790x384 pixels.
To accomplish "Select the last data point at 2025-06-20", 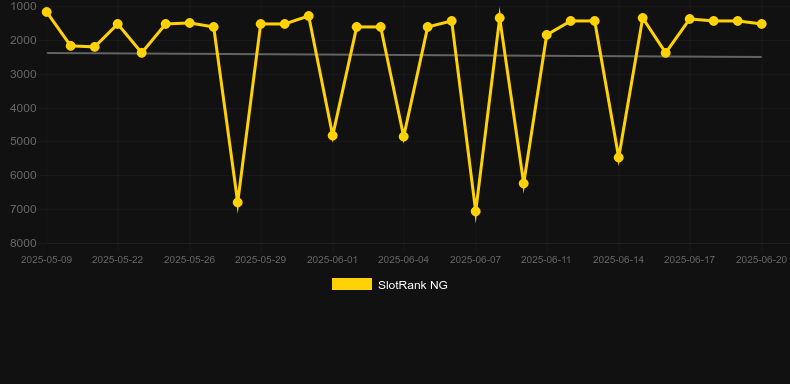I will pyautogui.click(x=761, y=24).
